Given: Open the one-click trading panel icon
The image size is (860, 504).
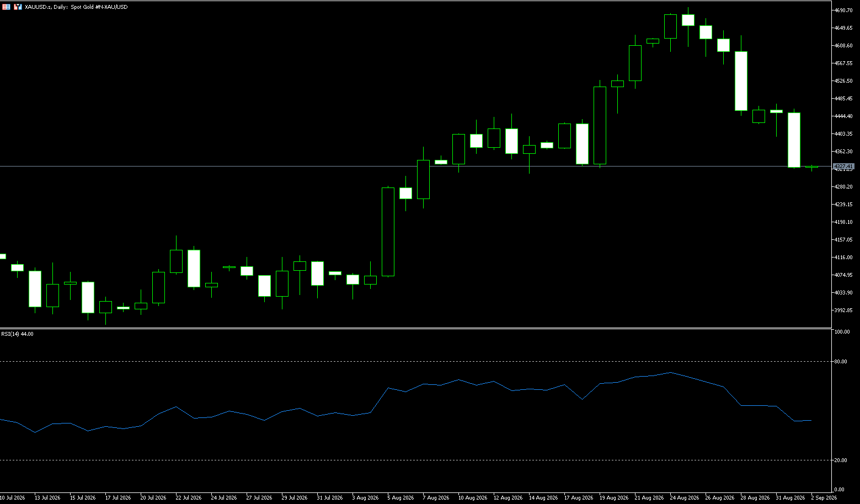Looking at the screenshot, I should [6, 7].
